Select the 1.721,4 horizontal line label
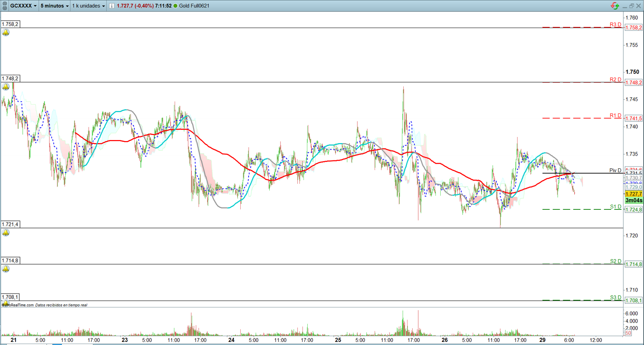The width and height of the screenshot is (644, 345). pyautogui.click(x=10, y=224)
